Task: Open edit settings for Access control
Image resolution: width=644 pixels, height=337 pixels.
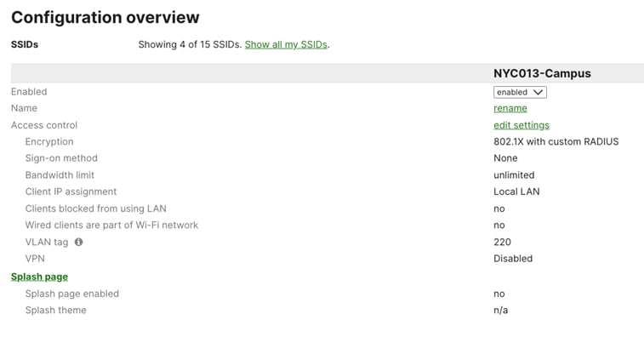Action: pyautogui.click(x=521, y=125)
